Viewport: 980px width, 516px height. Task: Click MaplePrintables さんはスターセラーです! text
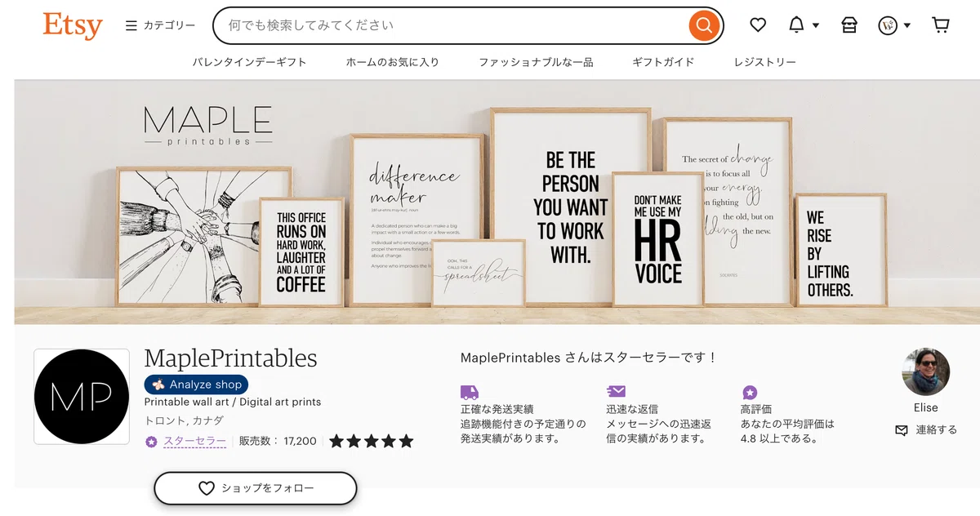coord(589,358)
